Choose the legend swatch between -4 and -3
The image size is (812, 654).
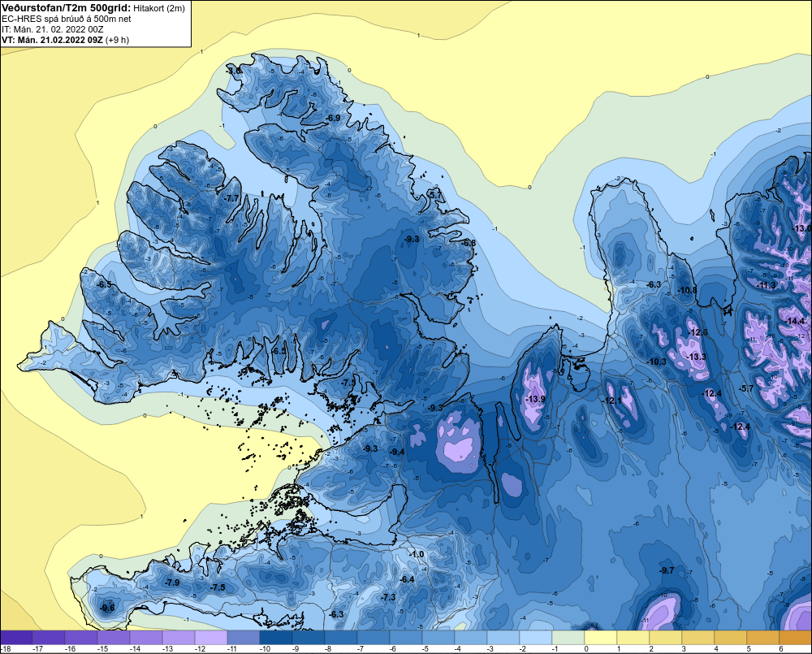[471, 638]
